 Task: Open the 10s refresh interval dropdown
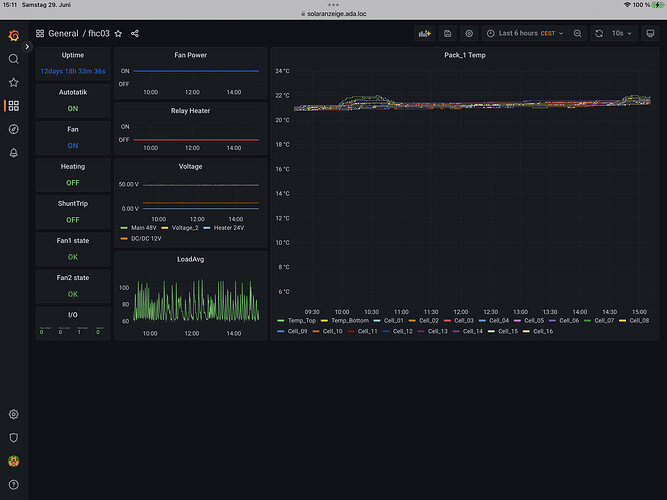tap(622, 33)
